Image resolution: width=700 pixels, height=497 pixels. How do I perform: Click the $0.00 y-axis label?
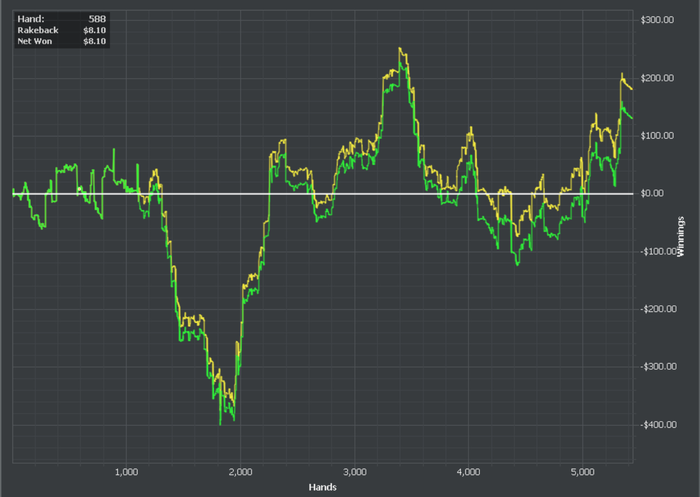(x=652, y=193)
